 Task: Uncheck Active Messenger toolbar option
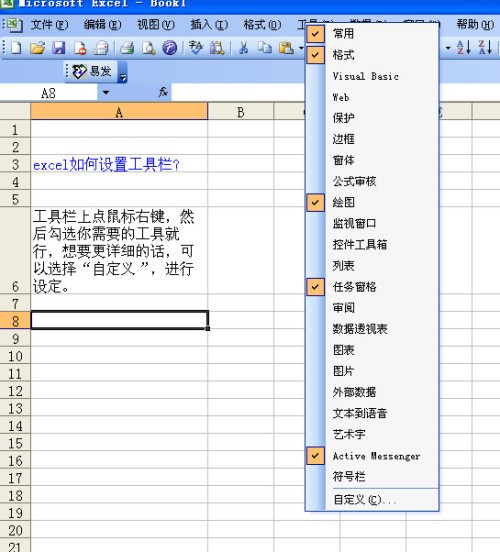pyautogui.click(x=372, y=456)
